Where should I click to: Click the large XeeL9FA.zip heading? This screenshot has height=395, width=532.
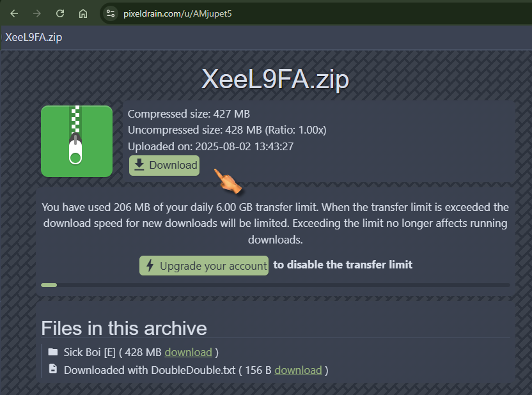(x=275, y=80)
